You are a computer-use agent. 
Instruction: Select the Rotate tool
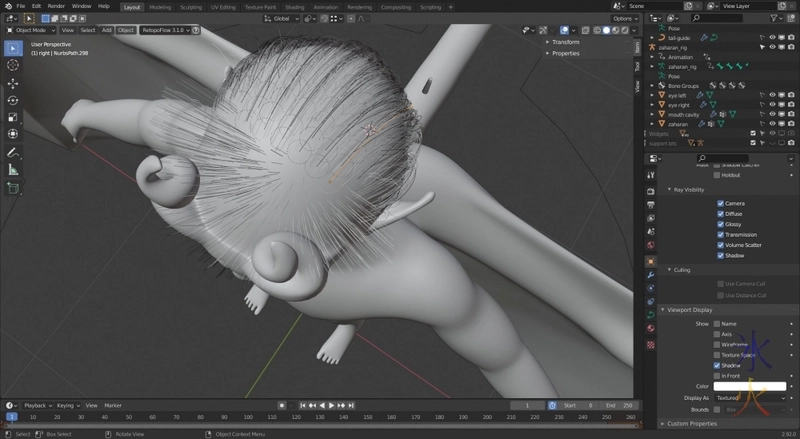[13, 100]
